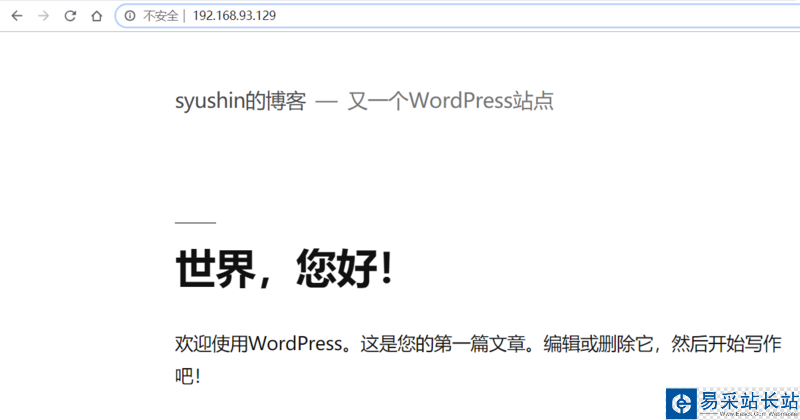View the site info icon beside 不安全
Image resolution: width=800 pixels, height=420 pixels.
point(130,16)
